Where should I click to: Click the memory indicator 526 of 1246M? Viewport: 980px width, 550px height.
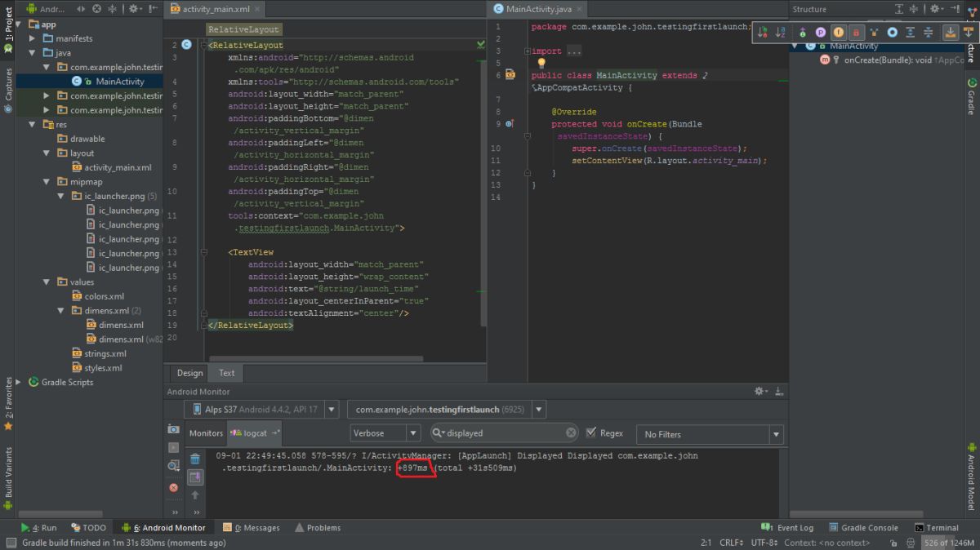tap(948, 543)
